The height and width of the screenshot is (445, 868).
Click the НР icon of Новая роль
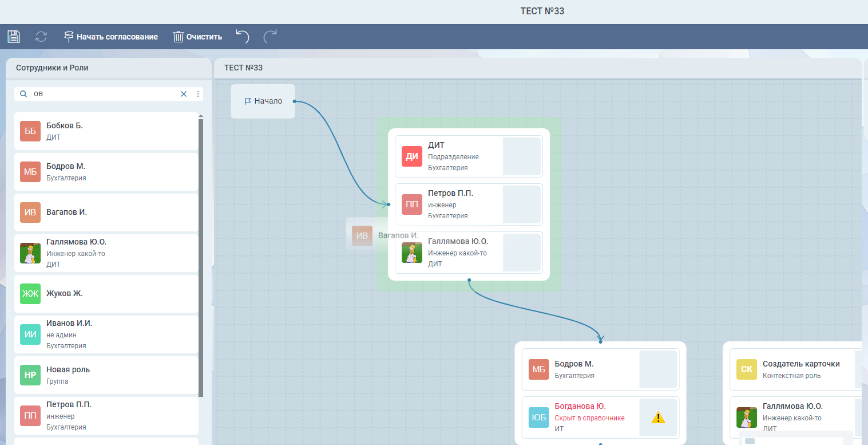click(30, 375)
